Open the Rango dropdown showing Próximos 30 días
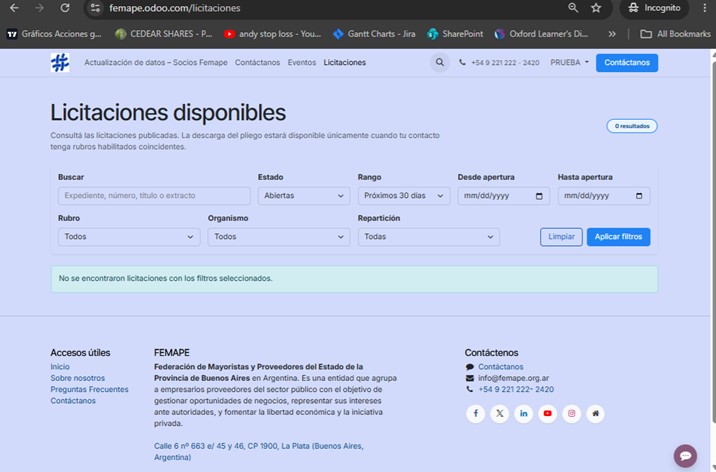This screenshot has height=472, width=716. point(404,196)
